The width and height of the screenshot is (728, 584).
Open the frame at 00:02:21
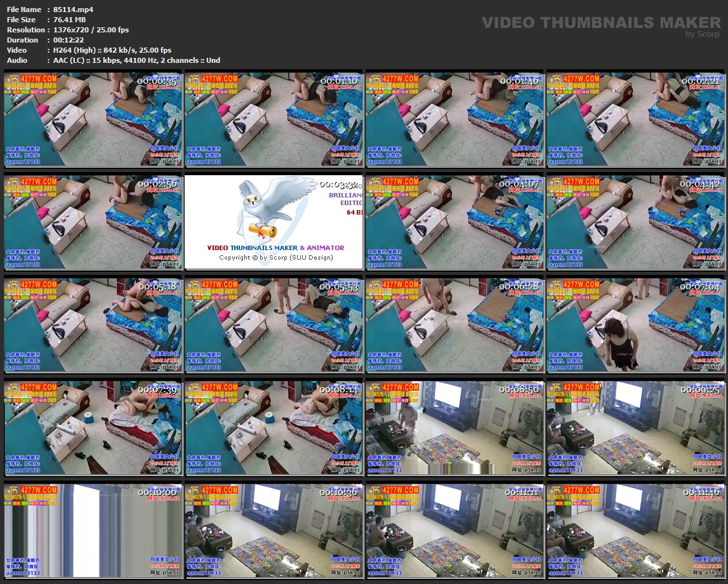(x=635, y=120)
